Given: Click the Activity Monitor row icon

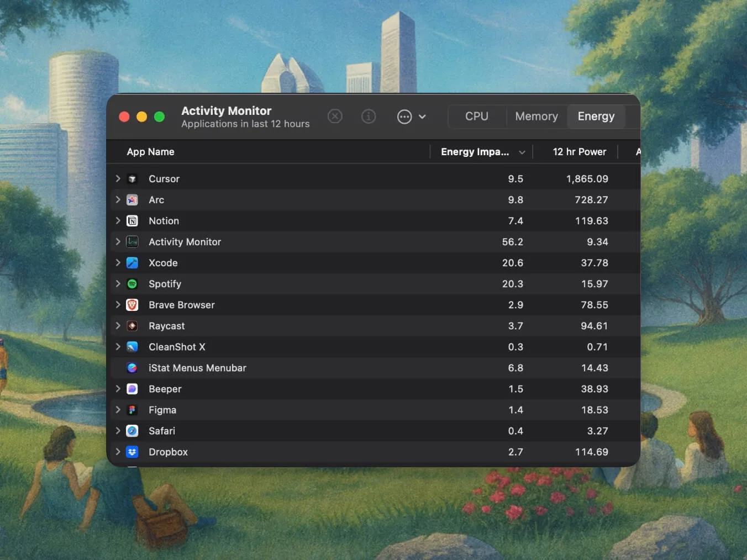Looking at the screenshot, I should coord(132,242).
